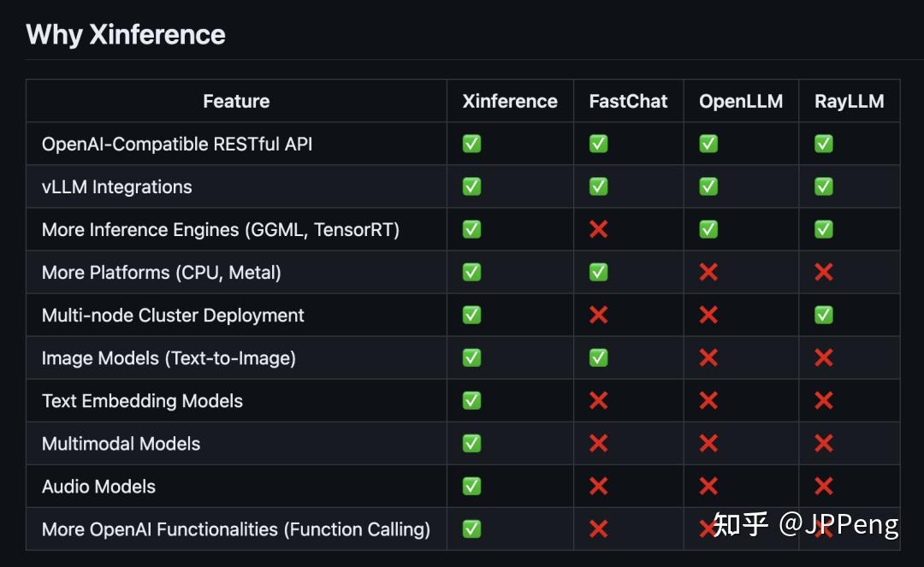The image size is (924, 567).
Task: Click OpenLLM red cross for Multimodal Models
Action: click(708, 443)
